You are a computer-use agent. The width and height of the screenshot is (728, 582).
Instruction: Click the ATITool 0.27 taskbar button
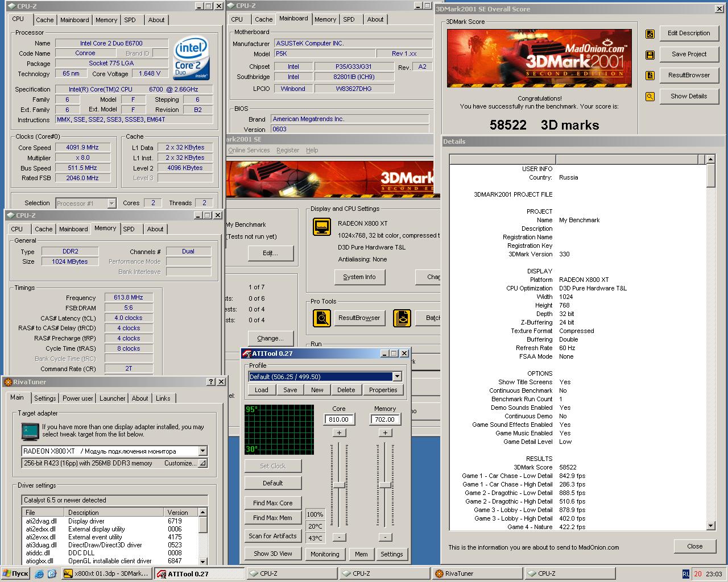198,573
